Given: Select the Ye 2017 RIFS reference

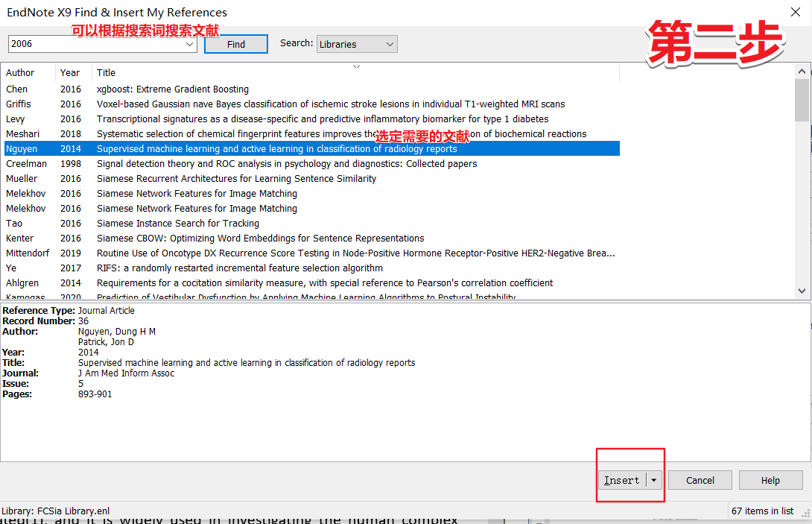Looking at the screenshot, I should tap(311, 268).
